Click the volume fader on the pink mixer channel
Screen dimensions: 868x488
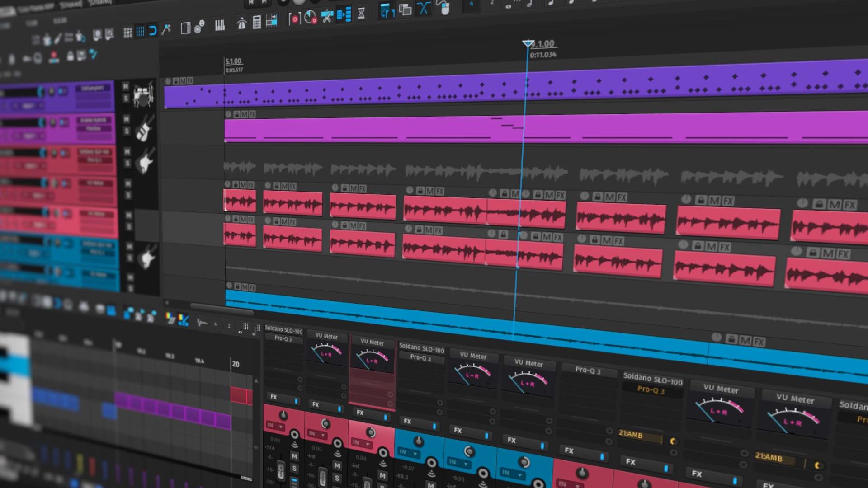281,471
